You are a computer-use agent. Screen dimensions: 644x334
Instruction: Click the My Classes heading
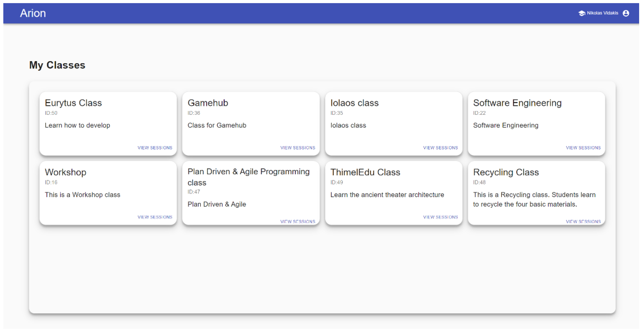57,65
